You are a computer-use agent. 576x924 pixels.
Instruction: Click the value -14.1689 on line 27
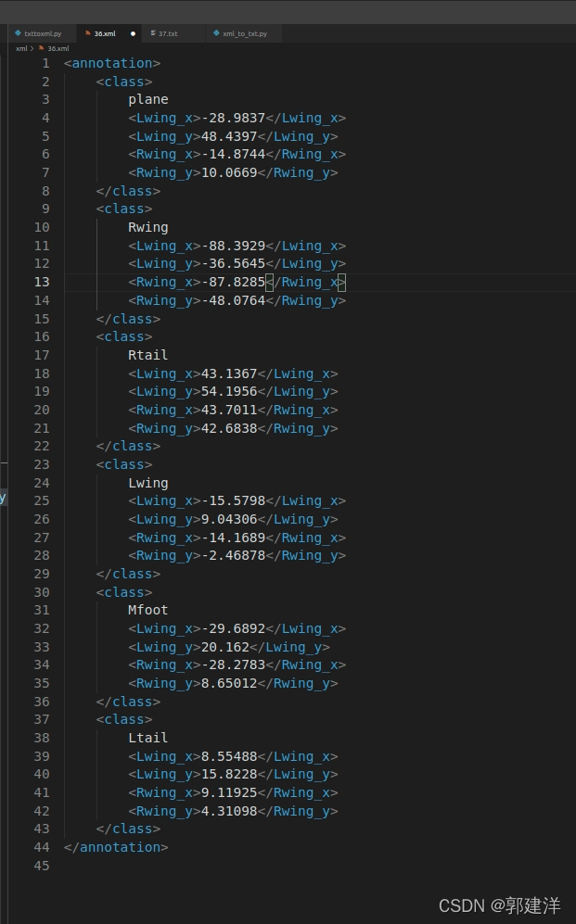tap(234, 538)
